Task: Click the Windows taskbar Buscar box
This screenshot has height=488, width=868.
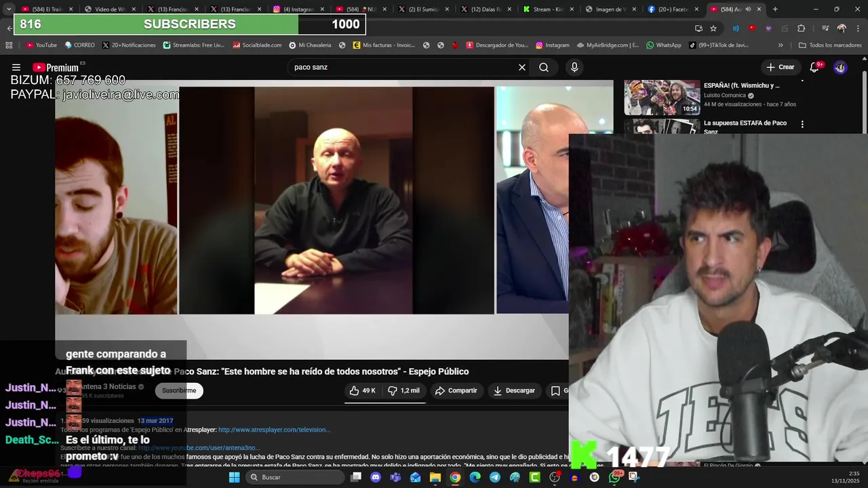Action: (295, 477)
